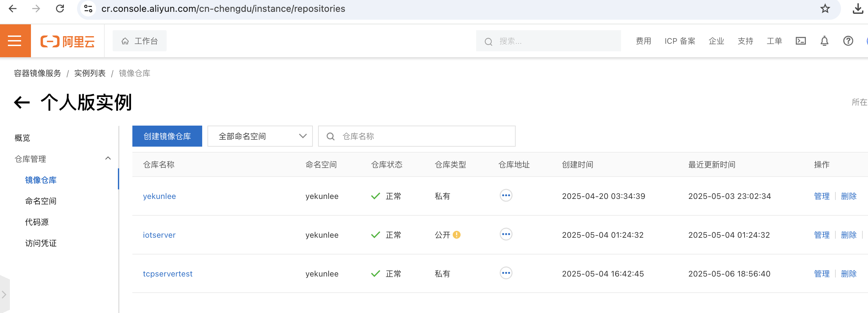Open the help question mark icon
The height and width of the screenshot is (313, 868).
848,41
